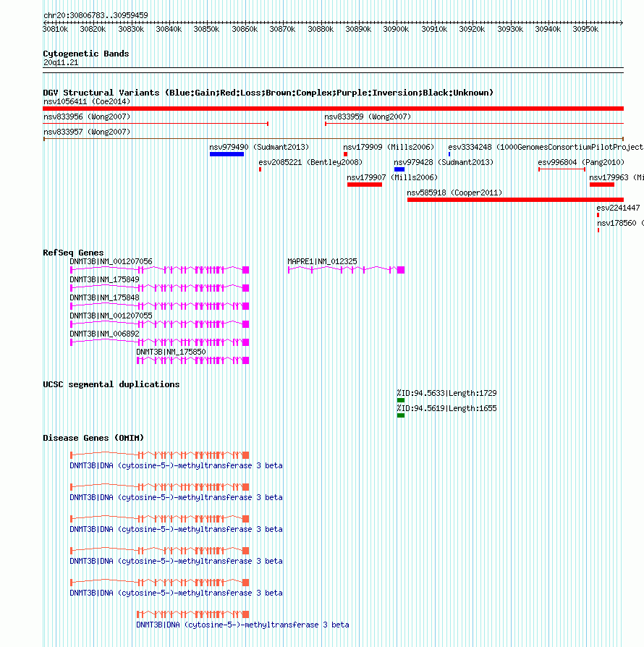Click the thick red bar under nsv1056411
This screenshot has width=644, height=647.
(334, 109)
